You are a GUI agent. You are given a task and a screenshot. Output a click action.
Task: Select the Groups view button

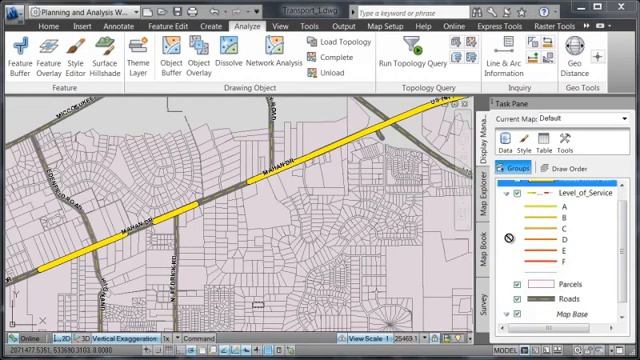tap(513, 168)
